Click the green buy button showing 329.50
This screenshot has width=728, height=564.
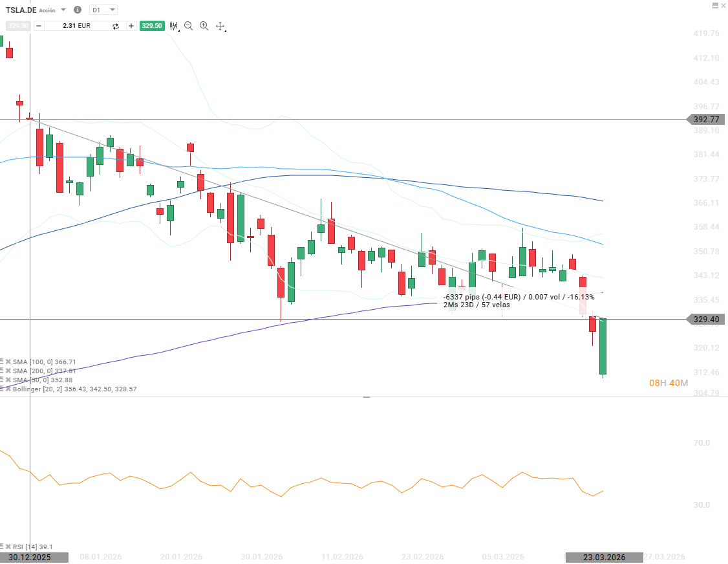152,26
